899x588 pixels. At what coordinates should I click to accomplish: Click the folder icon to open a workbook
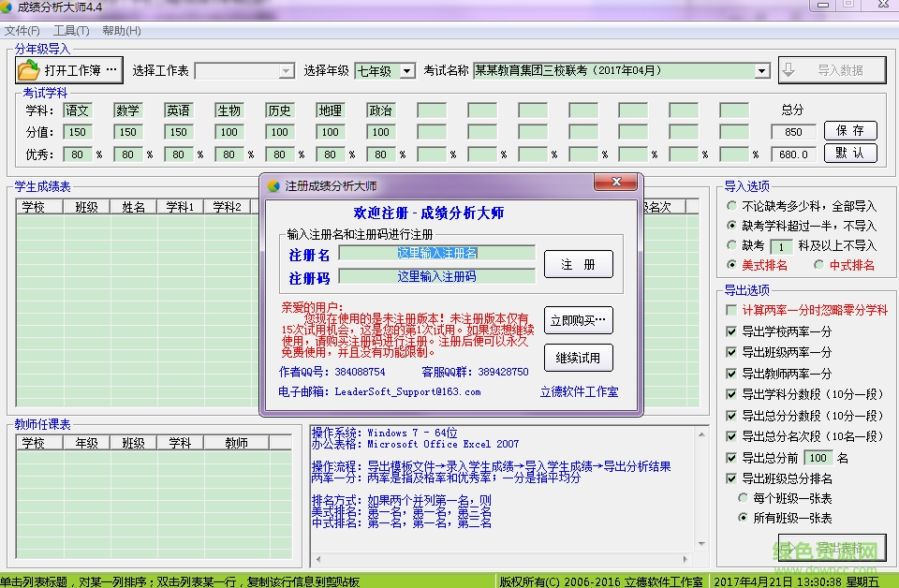(28, 68)
